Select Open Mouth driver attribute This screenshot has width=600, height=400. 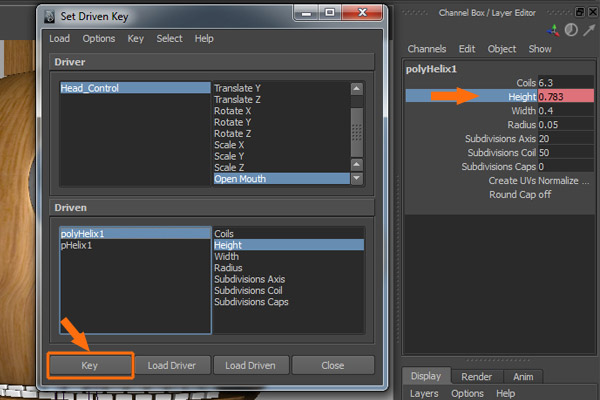[281, 179]
